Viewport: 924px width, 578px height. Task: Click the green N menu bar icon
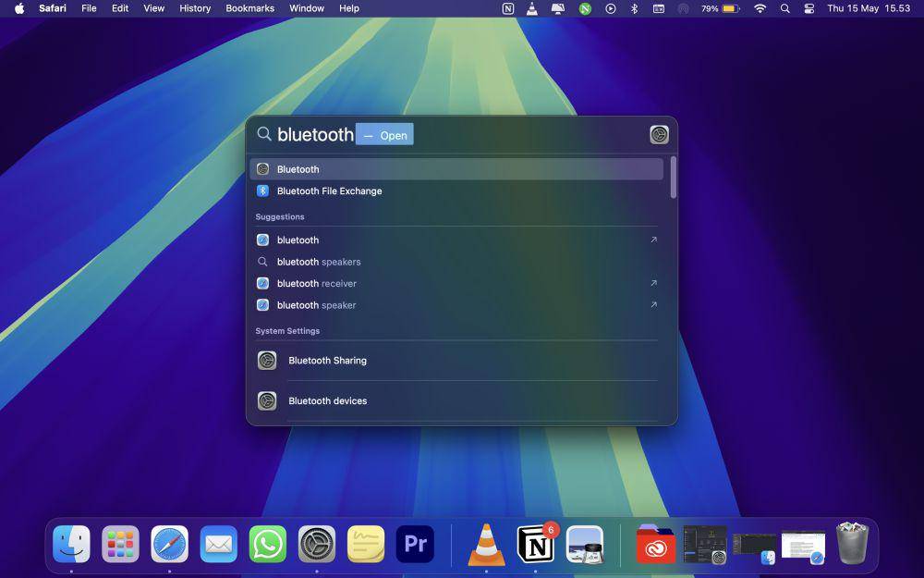(585, 9)
